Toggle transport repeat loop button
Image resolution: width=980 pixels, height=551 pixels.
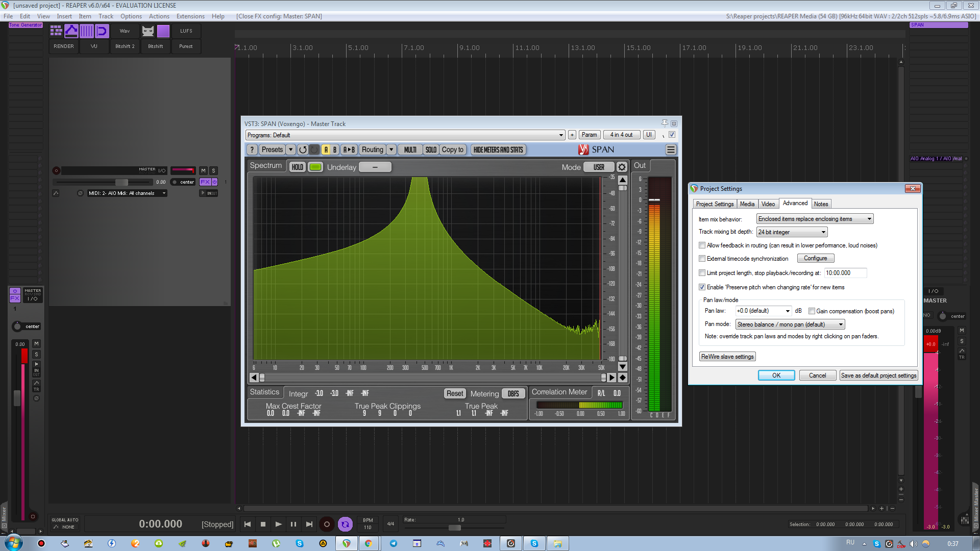tap(346, 524)
